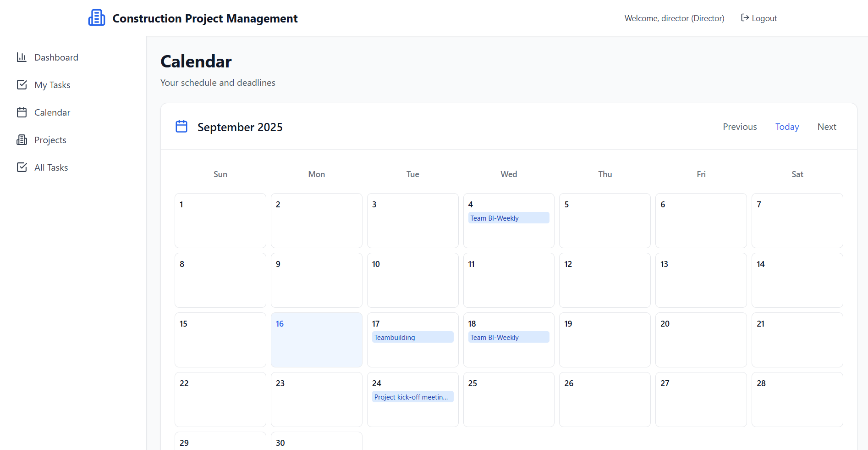Image resolution: width=868 pixels, height=450 pixels.
Task: Click the My Tasks checkmark icon
Action: (x=22, y=85)
